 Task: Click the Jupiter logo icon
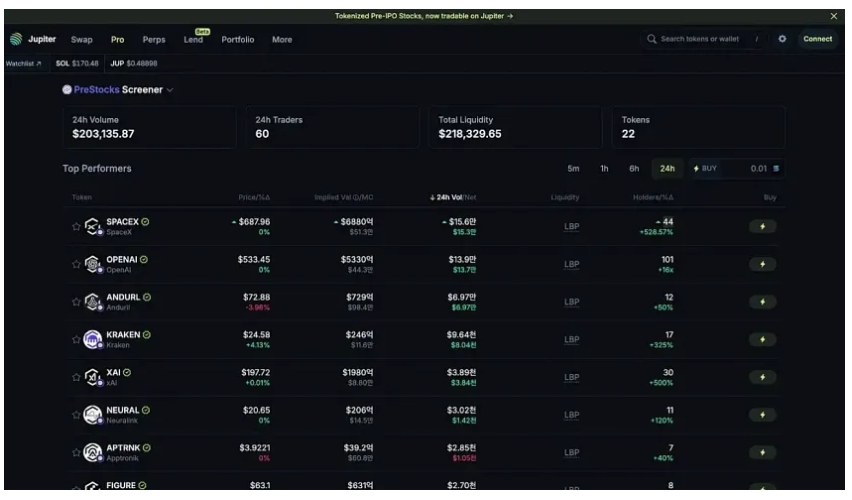(16, 39)
